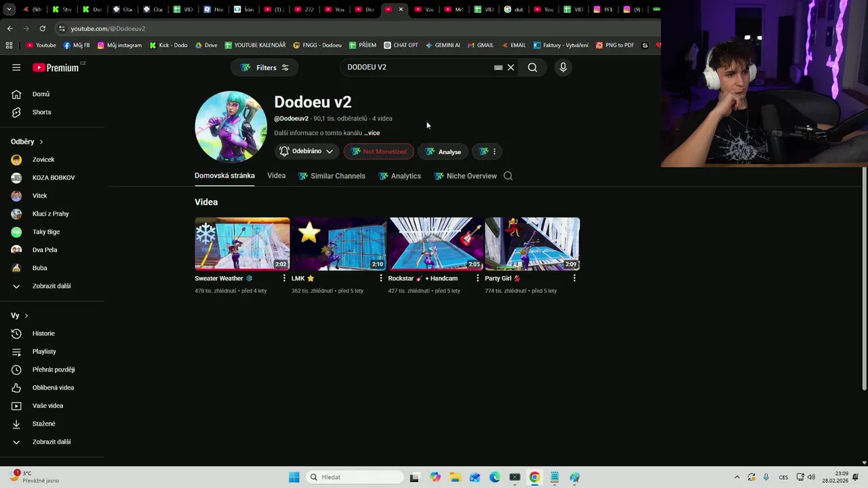Go back using browser back arrow
868x488 pixels.
point(9,28)
